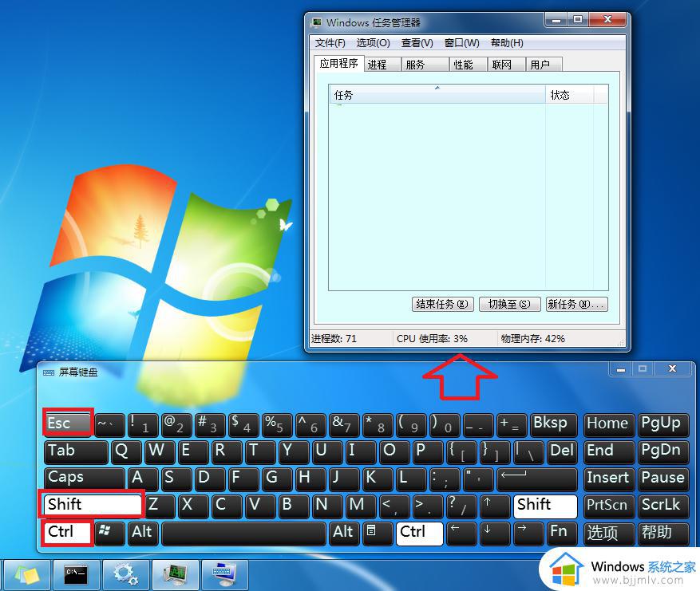This screenshot has width=700, height=591.
Task: Click the Pause key
Action: [663, 479]
